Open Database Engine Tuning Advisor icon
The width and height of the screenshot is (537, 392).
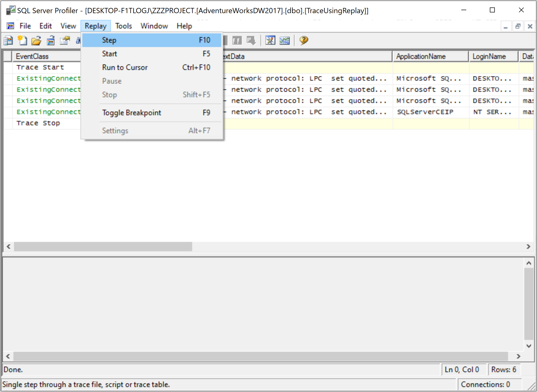pyautogui.click(x=270, y=40)
